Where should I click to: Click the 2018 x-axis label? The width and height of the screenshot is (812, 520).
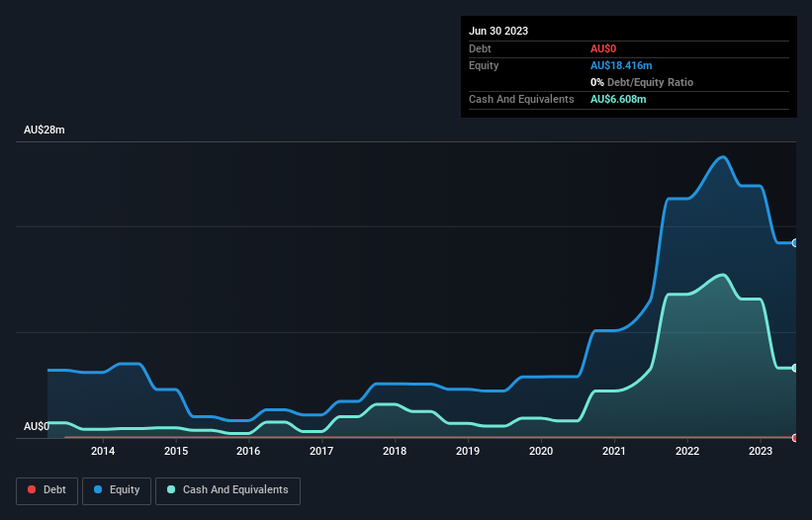(x=395, y=451)
